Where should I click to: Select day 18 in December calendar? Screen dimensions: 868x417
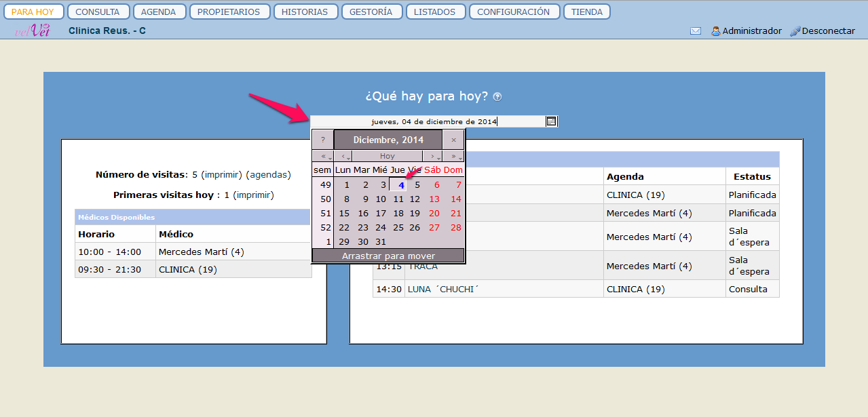coord(398,213)
